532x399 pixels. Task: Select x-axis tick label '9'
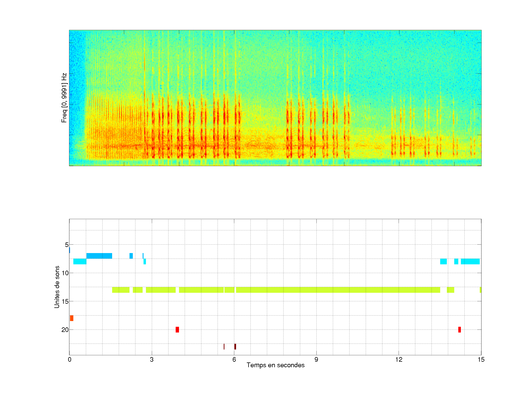(316, 359)
